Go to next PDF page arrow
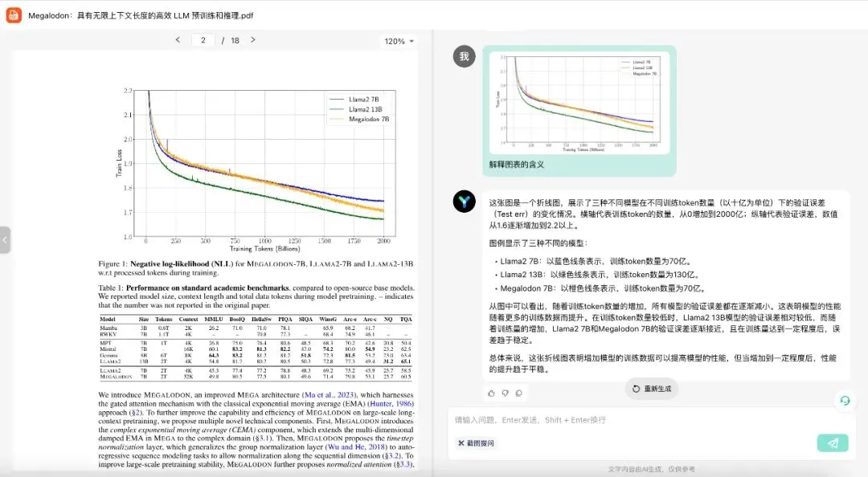 click(253, 40)
